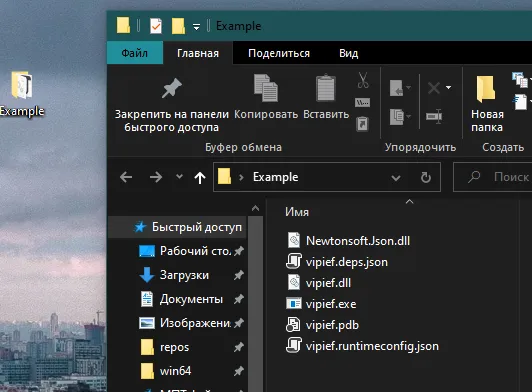Select the vipief.exe file
This screenshot has height=392, width=532.
(x=321, y=304)
